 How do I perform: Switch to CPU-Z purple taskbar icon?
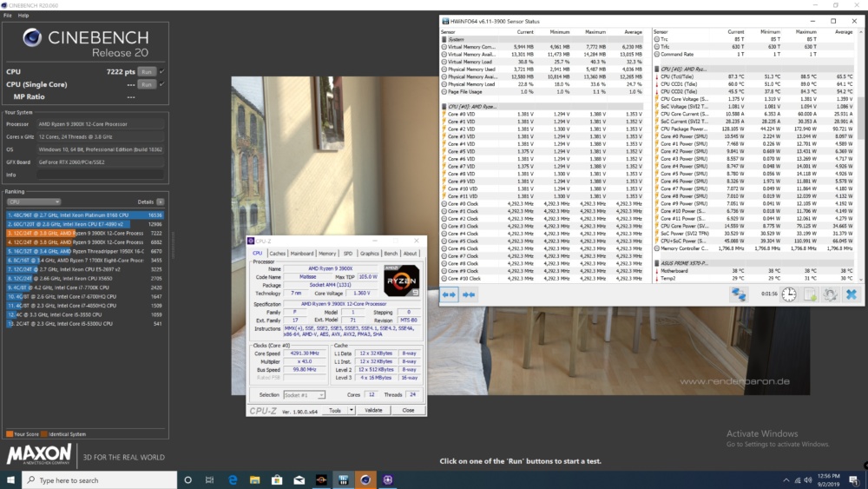click(387, 480)
